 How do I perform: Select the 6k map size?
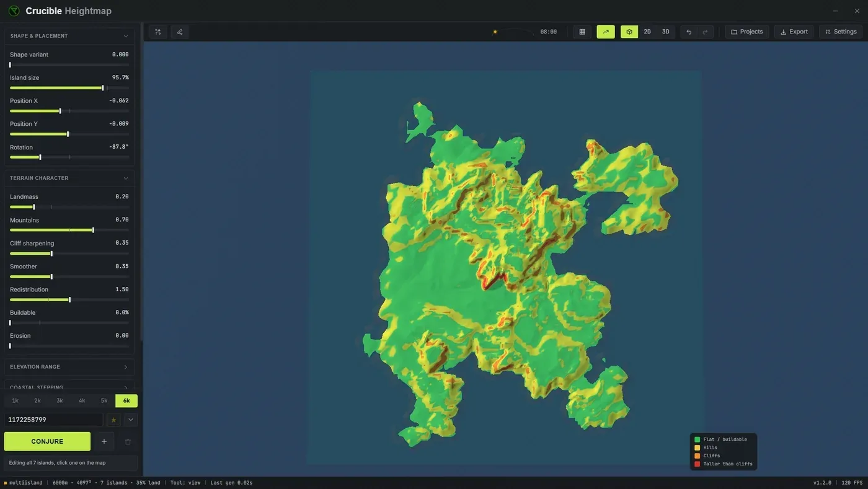(126, 401)
